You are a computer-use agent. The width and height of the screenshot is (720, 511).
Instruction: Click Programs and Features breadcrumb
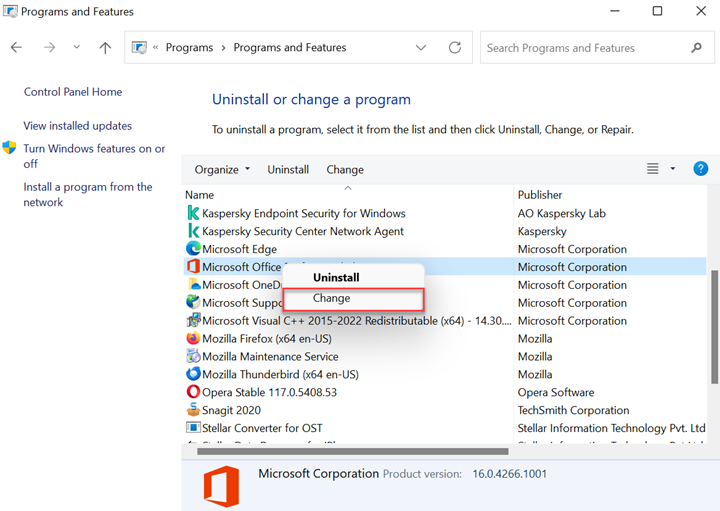click(290, 47)
